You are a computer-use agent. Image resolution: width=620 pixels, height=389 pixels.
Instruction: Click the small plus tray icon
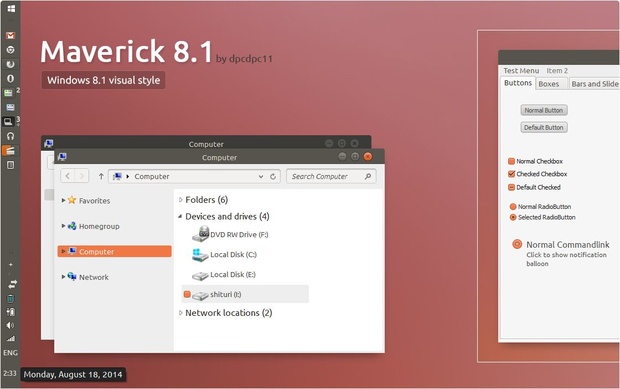click(11, 264)
